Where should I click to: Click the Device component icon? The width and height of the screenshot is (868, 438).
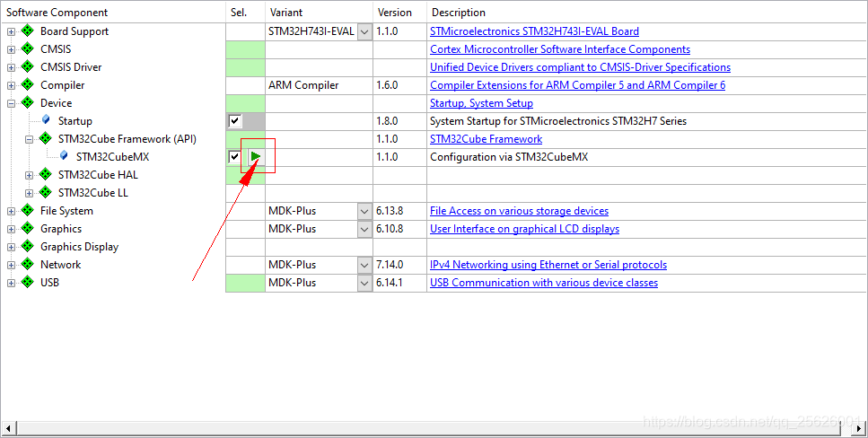tap(28, 102)
